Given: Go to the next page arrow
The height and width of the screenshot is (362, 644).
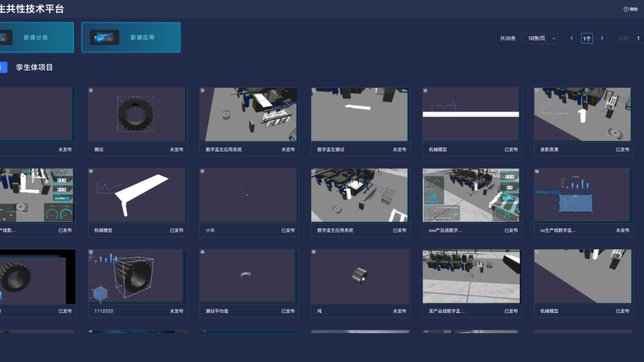Looking at the screenshot, I should click(x=602, y=38).
